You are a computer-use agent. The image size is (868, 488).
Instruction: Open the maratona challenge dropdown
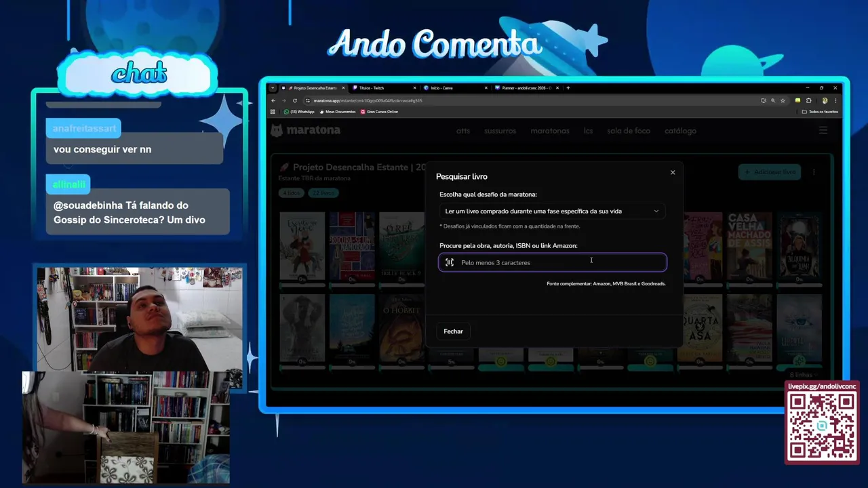tap(552, 211)
